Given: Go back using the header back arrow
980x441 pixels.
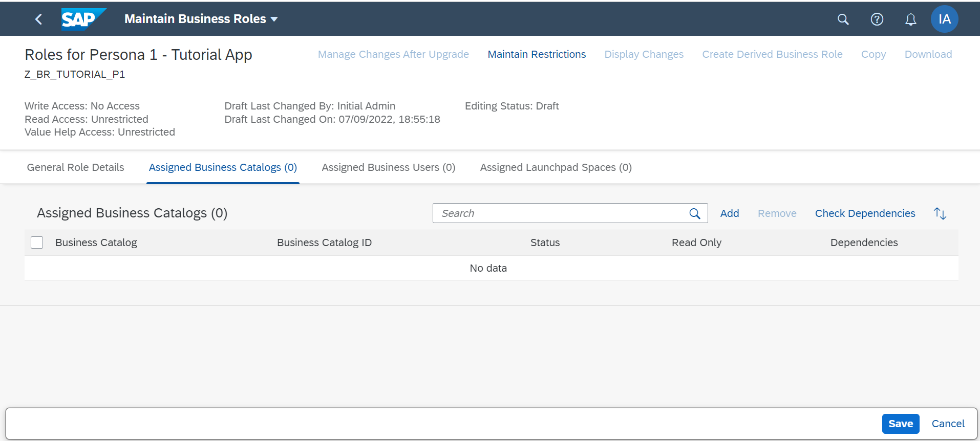Looking at the screenshot, I should pos(38,19).
